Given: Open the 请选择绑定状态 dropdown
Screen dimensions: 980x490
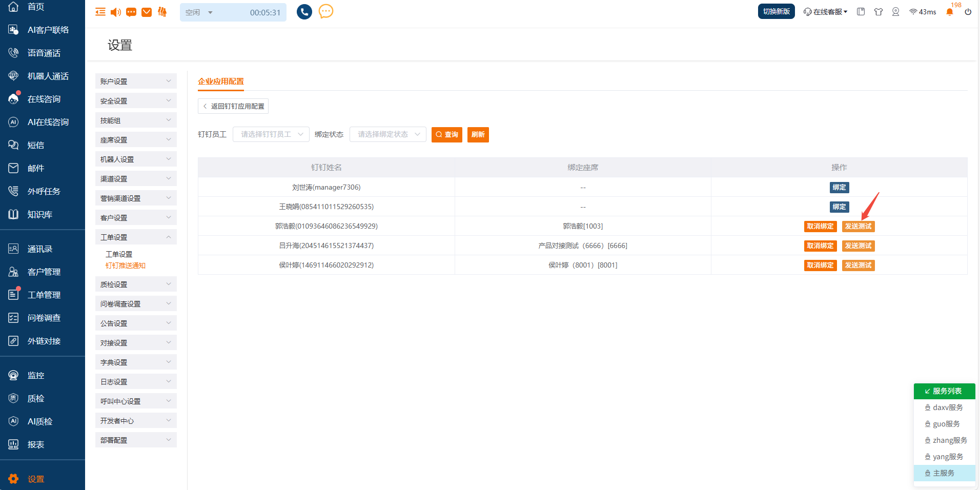Looking at the screenshot, I should [x=388, y=134].
